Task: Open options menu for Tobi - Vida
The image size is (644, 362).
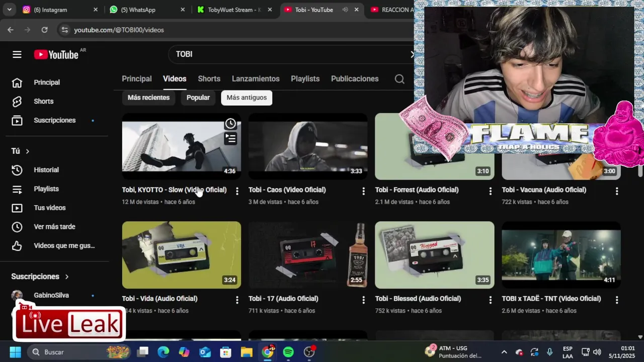Action: point(237,300)
